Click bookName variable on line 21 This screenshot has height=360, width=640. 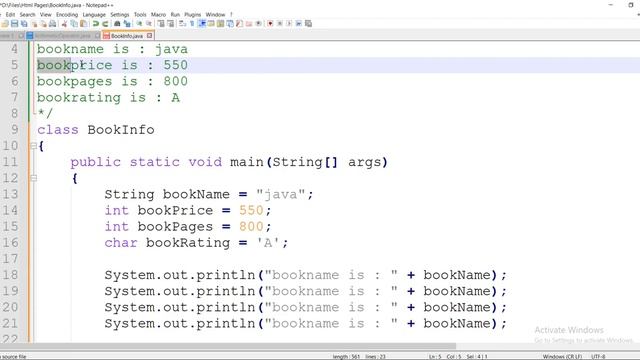[x=457, y=324]
